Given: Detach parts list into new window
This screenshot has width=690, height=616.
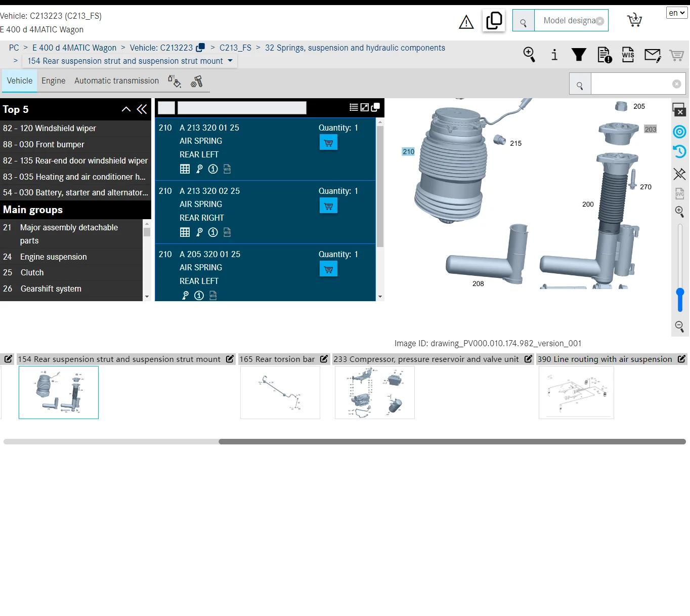Looking at the screenshot, I should tap(375, 107).
